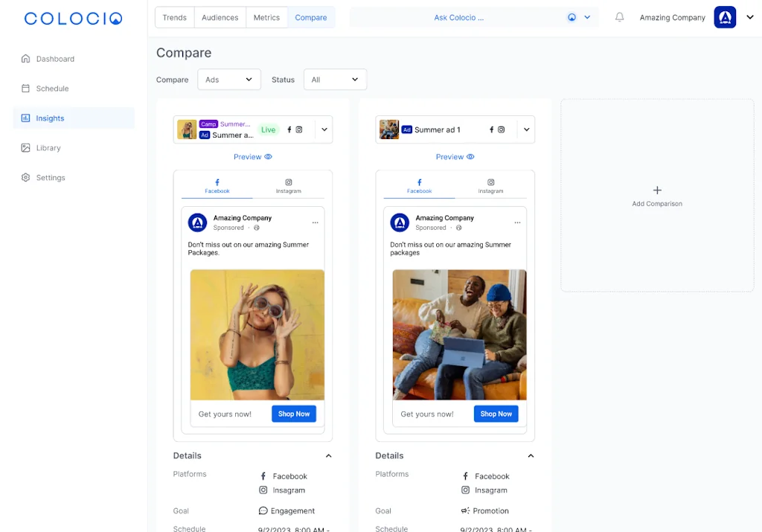Open Dashboard from the sidebar
762x532 pixels.
55,59
